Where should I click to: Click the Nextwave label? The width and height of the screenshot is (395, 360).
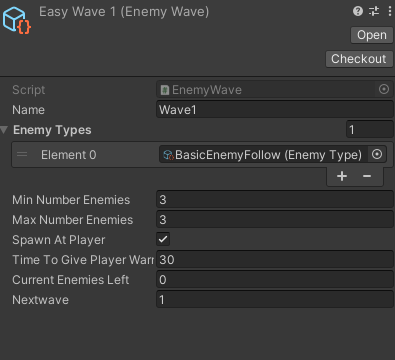41,300
